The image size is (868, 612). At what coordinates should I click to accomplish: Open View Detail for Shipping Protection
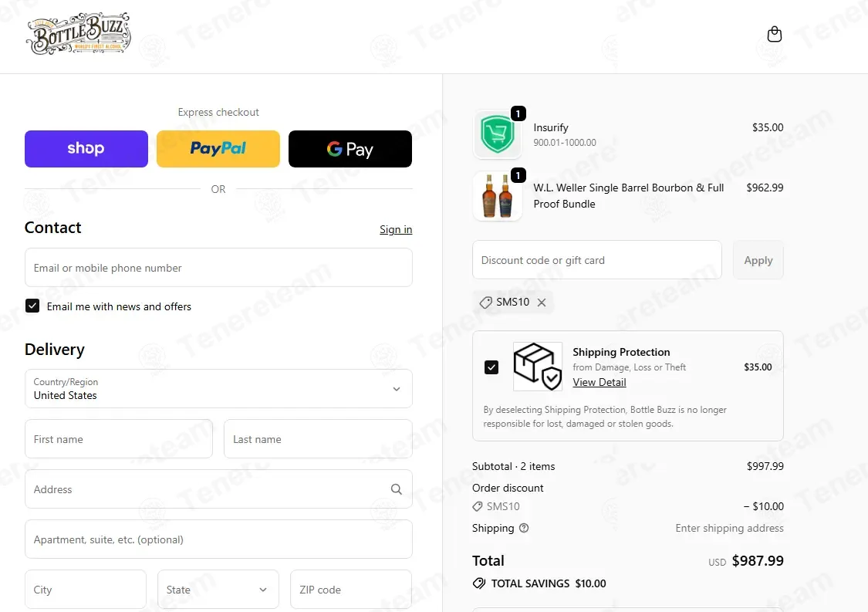pos(599,382)
